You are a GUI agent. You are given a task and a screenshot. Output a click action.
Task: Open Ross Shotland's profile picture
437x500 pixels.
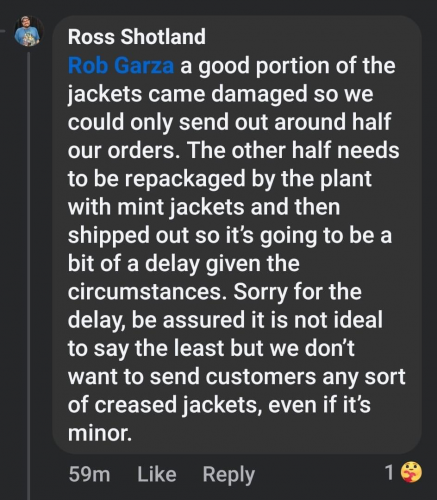(29, 31)
